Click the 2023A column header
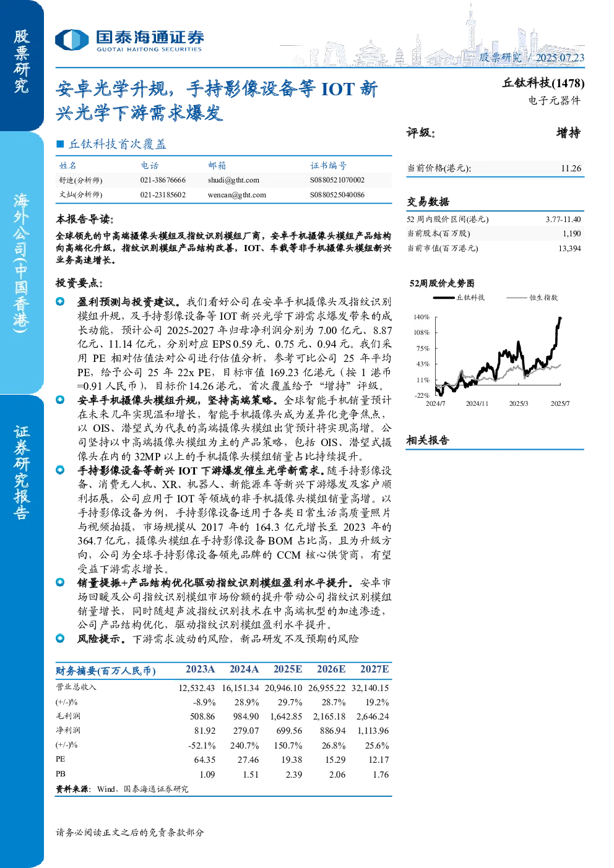614x868 pixels. pyautogui.click(x=201, y=669)
